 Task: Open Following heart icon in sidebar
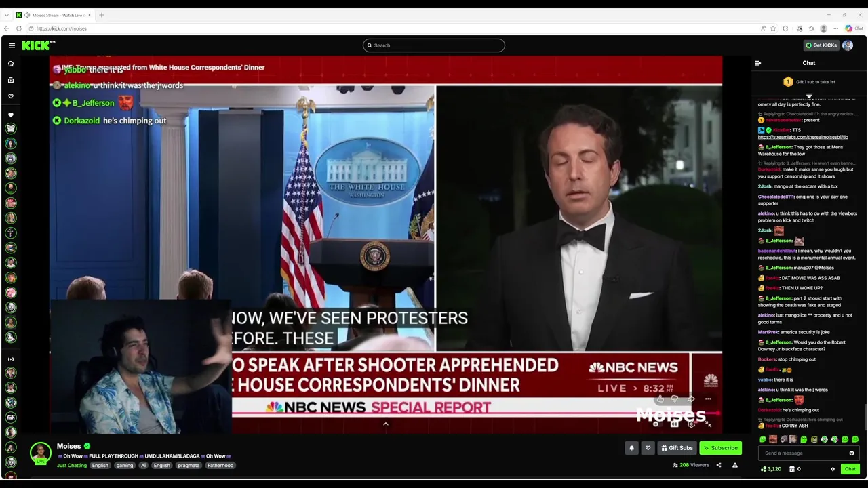[11, 96]
